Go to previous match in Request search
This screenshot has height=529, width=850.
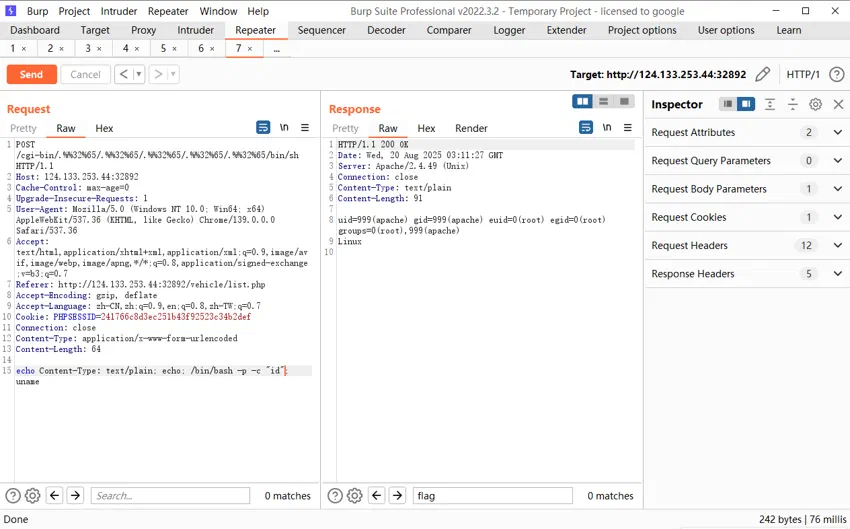pos(54,495)
